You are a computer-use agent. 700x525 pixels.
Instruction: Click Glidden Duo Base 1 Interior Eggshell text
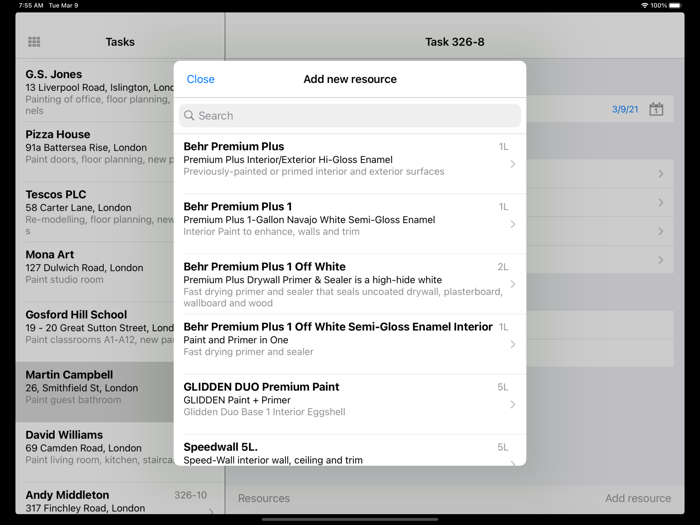pyautogui.click(x=264, y=412)
